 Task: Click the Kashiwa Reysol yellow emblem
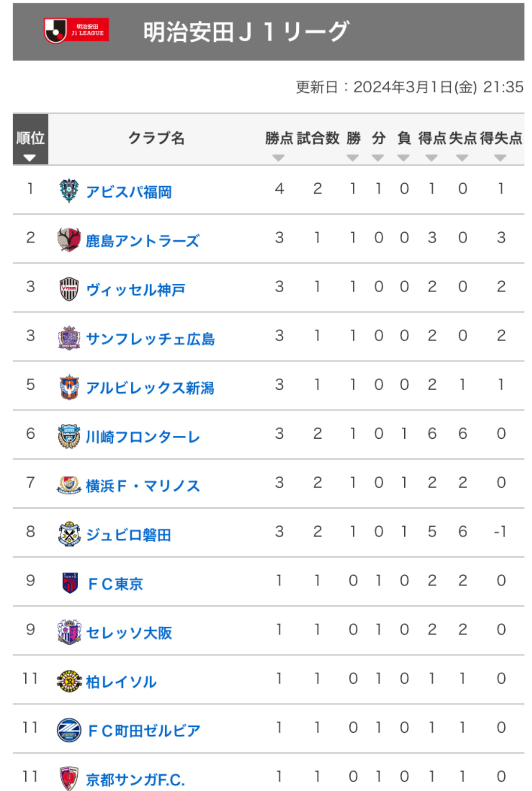click(x=69, y=681)
